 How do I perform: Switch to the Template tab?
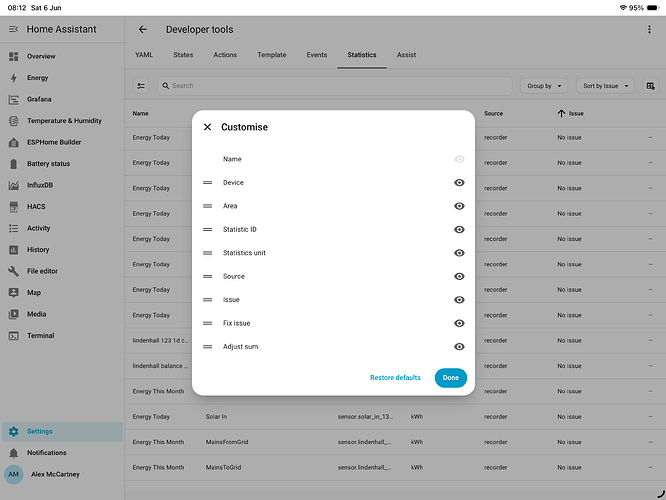[272, 55]
